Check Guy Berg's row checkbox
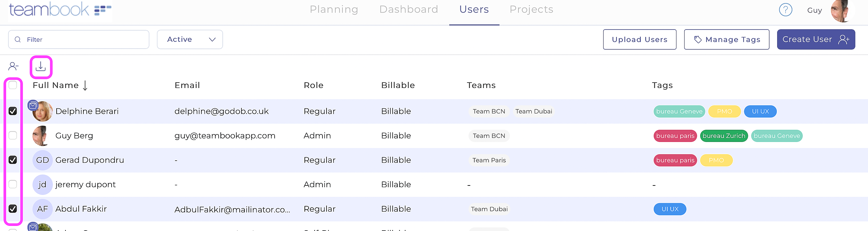 click(x=13, y=136)
